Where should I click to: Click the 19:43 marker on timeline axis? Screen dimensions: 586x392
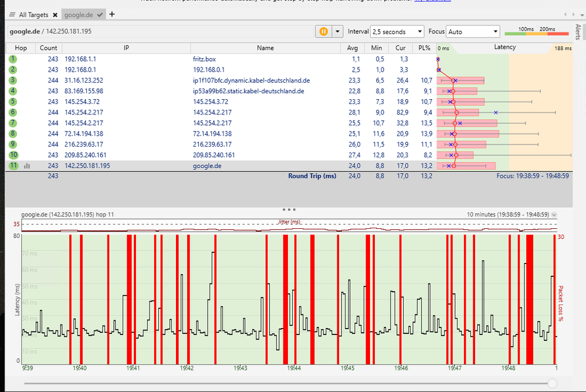tap(241, 368)
